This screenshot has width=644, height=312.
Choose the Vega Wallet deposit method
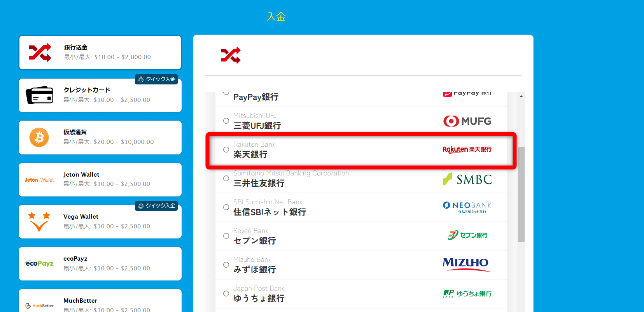click(100, 222)
